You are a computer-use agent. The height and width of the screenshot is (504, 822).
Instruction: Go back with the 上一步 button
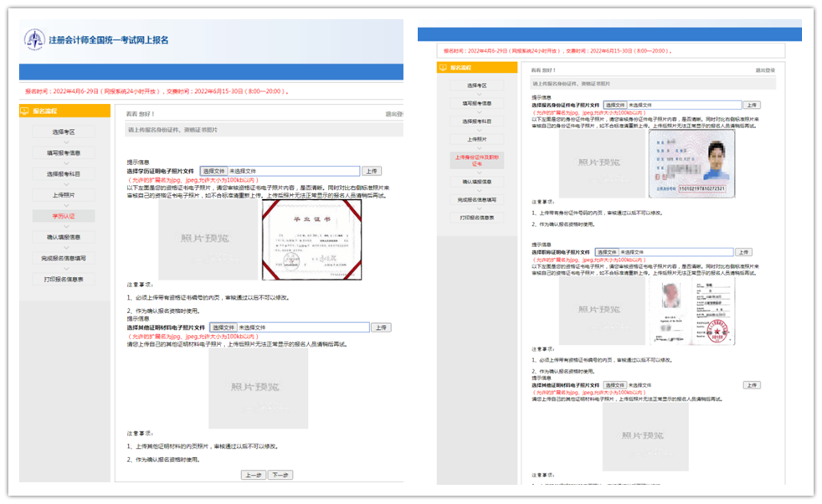tap(253, 475)
